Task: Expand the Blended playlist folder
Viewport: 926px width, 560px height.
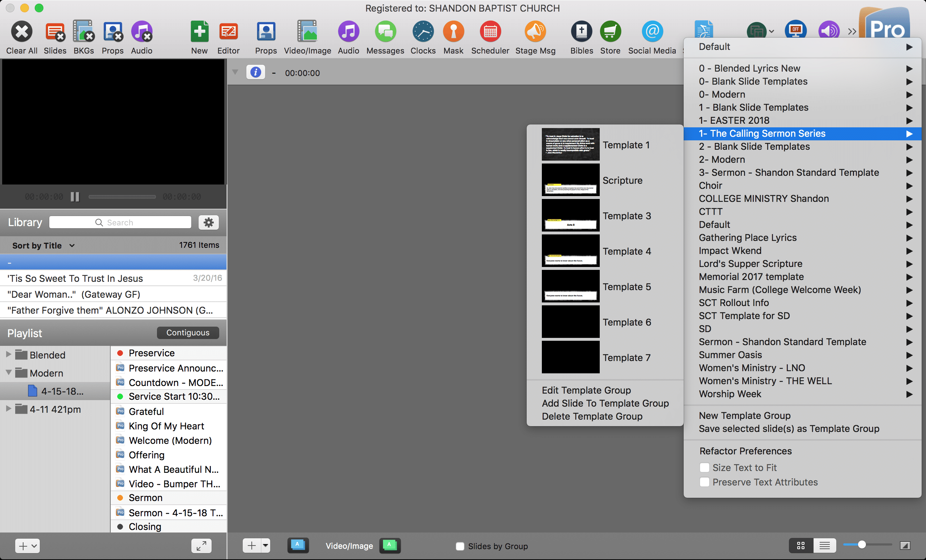Action: tap(8, 355)
